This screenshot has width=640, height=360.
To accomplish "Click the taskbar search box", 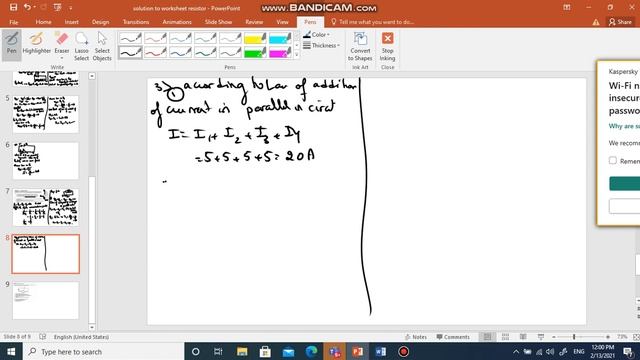I will (104, 351).
